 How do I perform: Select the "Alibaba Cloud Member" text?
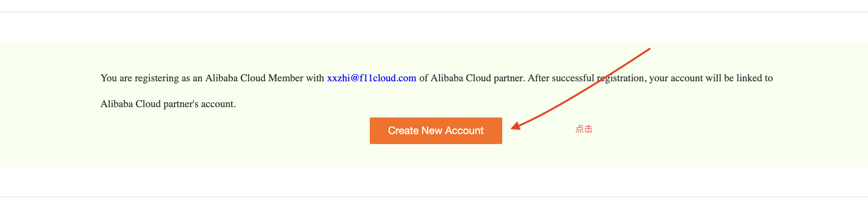point(254,78)
